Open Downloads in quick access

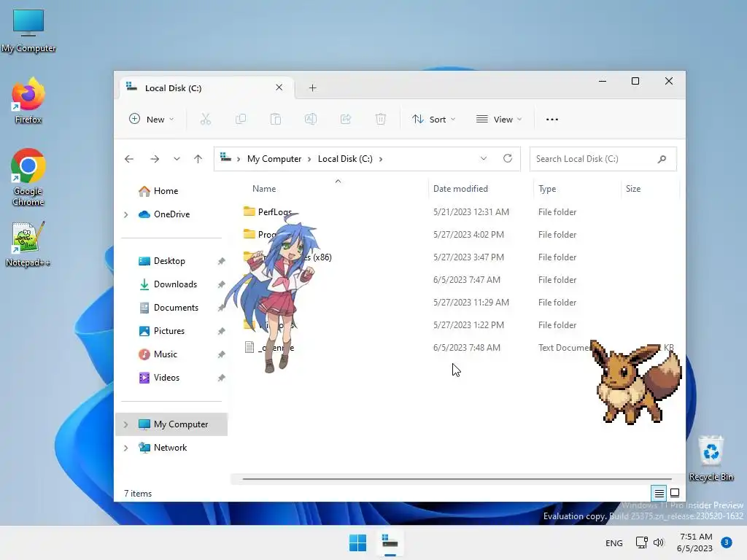(x=175, y=284)
